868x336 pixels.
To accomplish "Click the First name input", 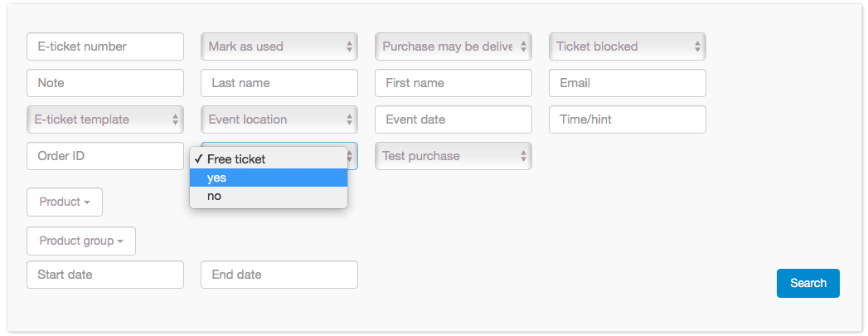I will point(453,83).
